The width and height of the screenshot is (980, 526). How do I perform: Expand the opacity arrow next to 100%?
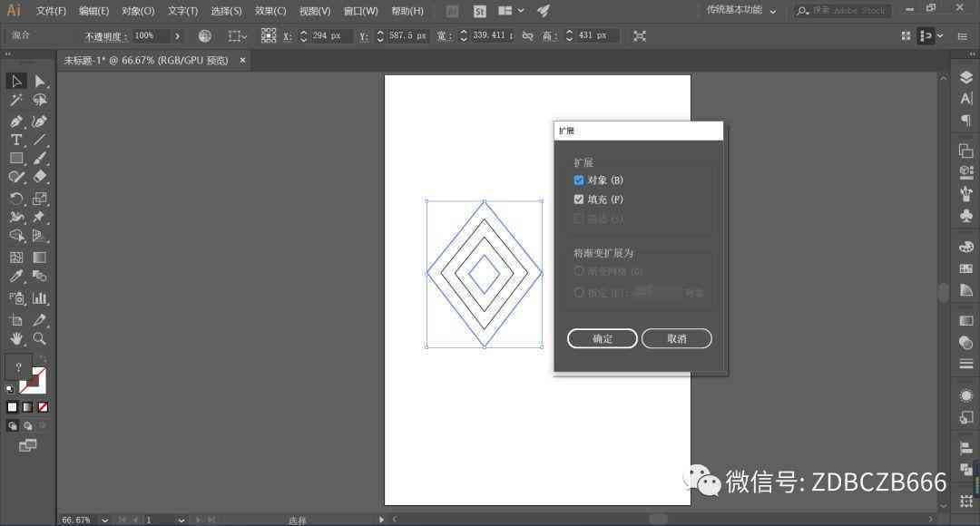pos(178,36)
